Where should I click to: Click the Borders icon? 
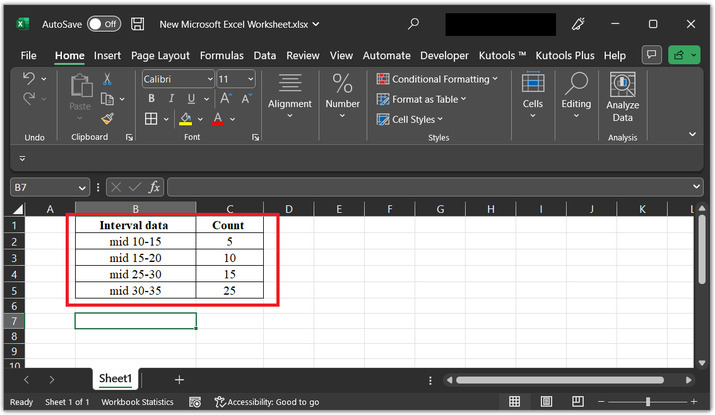151,119
